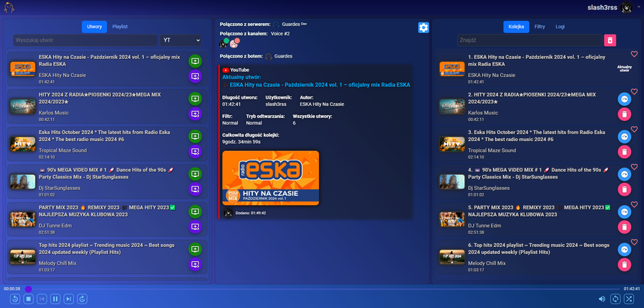
Task: Click the green voice channel member avatar
Action: 224,42
